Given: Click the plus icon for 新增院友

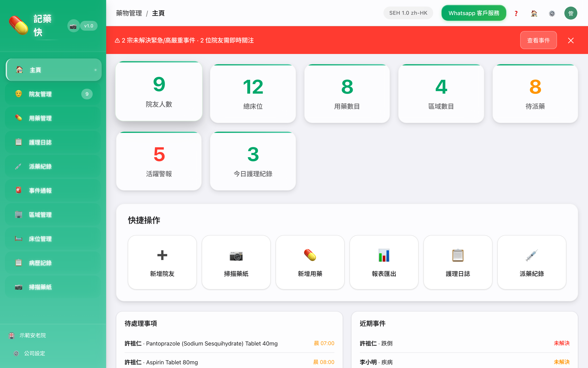Looking at the screenshot, I should [162, 255].
